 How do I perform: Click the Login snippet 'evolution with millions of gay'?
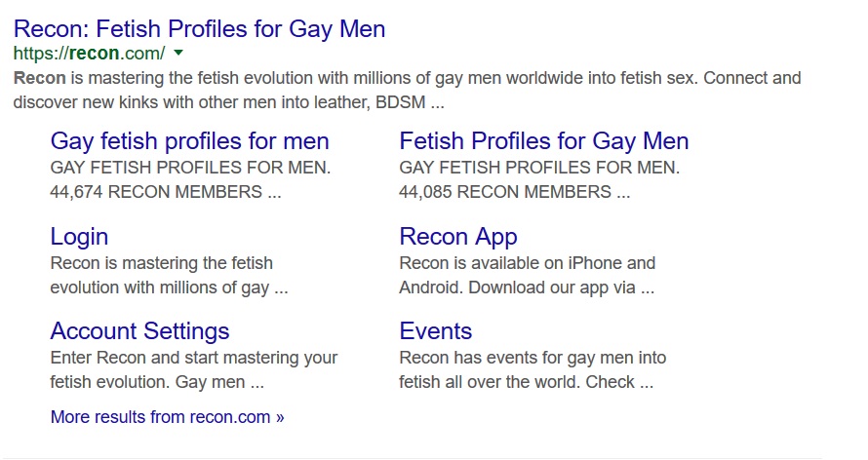pos(160,287)
